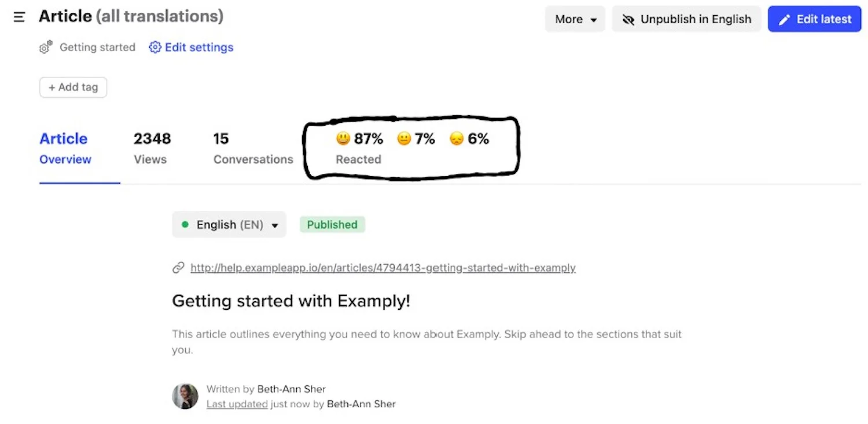Click the Edit settings gear icon
The image size is (868, 424).
155,47
